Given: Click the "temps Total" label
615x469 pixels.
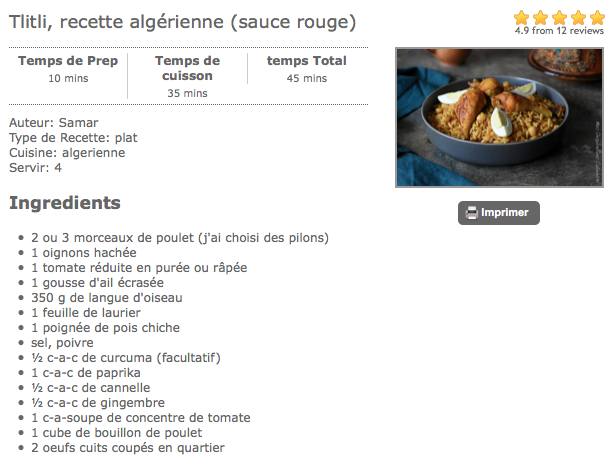Looking at the screenshot, I should [307, 61].
